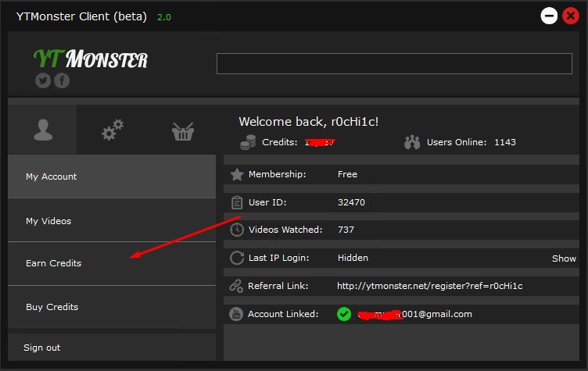This screenshot has height=371, width=588.
Task: Click the refresh icon beside Last IP Login
Action: click(x=237, y=258)
